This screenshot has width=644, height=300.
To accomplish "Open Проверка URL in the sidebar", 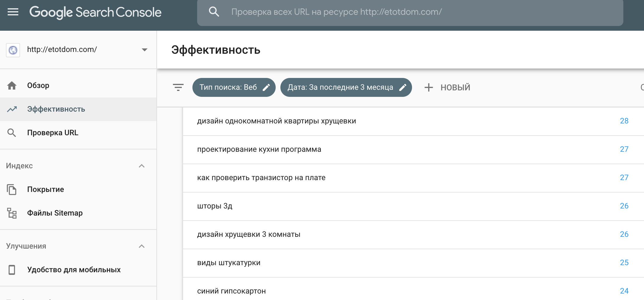I will pyautogui.click(x=53, y=133).
